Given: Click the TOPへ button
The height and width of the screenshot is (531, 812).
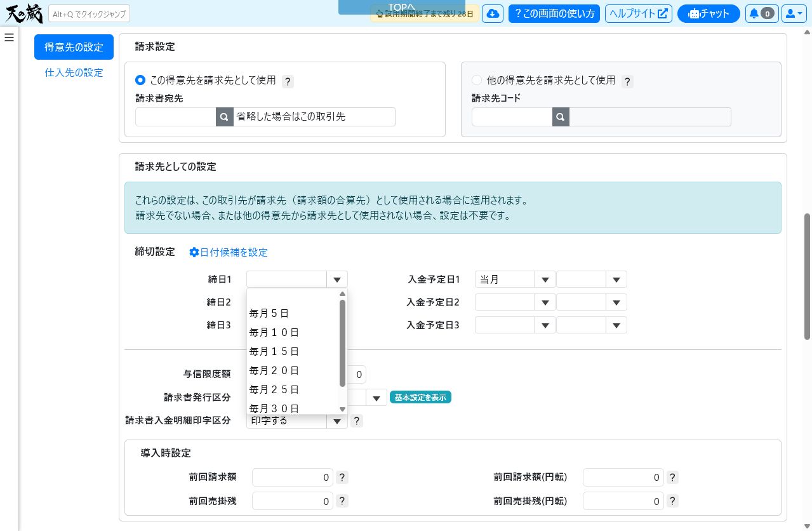Looking at the screenshot, I should [x=402, y=7].
